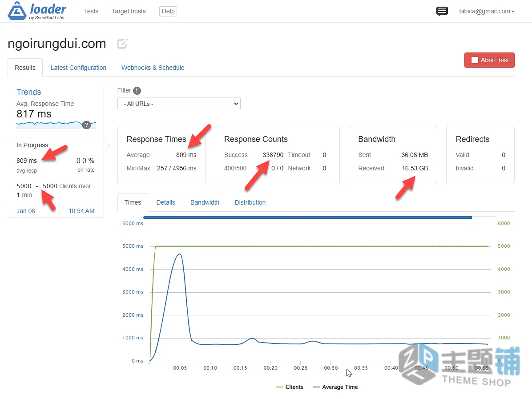Expand bibica@gmail.com account dropdown
Screen dimensions: 532x399
tap(487, 11)
